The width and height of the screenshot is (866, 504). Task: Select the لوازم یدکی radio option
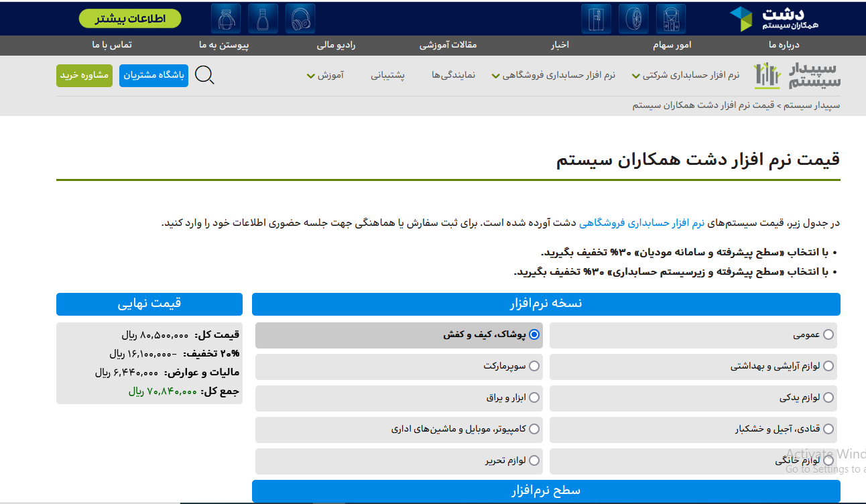point(828,397)
